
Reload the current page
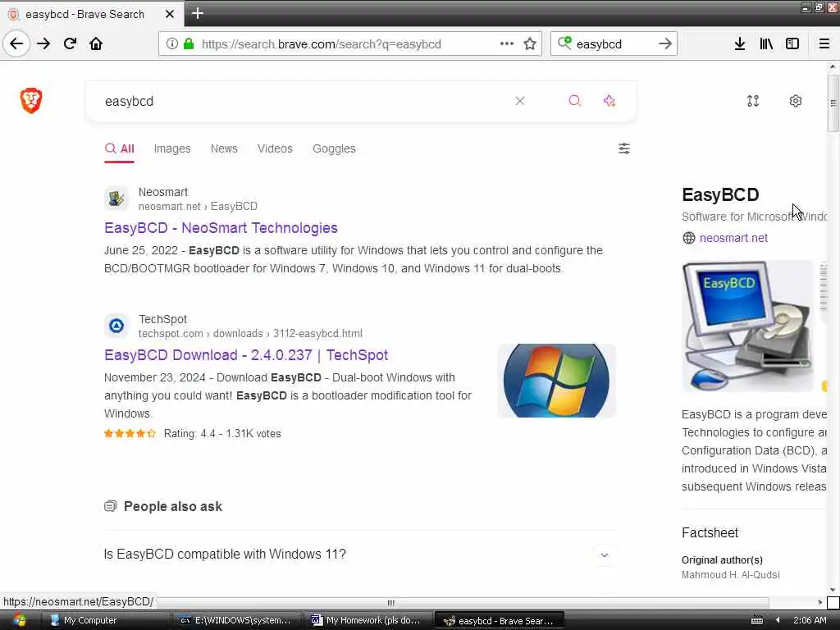click(70, 44)
